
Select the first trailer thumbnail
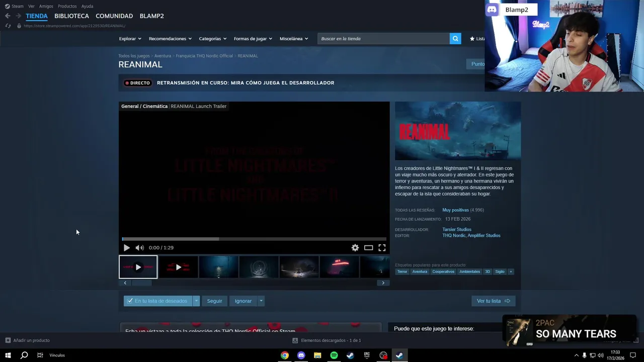(138, 267)
